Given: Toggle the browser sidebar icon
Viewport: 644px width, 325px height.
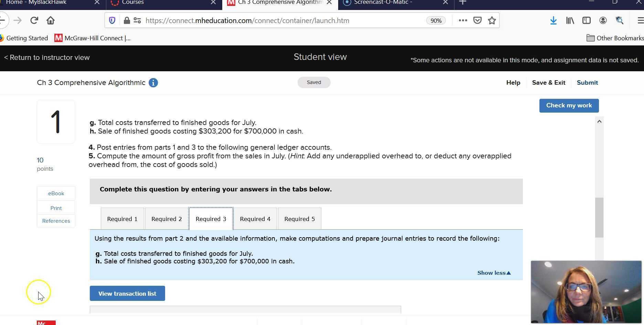Looking at the screenshot, I should (x=586, y=20).
